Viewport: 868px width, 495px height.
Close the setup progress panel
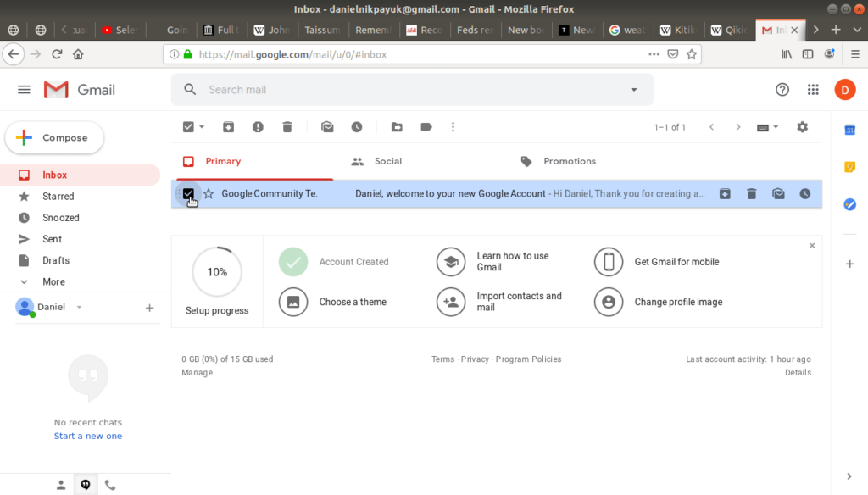coord(811,245)
